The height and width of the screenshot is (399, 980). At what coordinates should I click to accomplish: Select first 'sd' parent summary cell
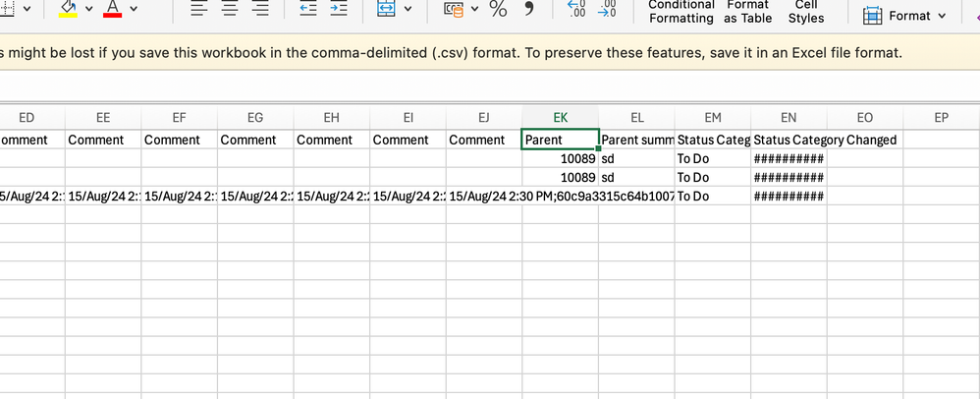(637, 158)
